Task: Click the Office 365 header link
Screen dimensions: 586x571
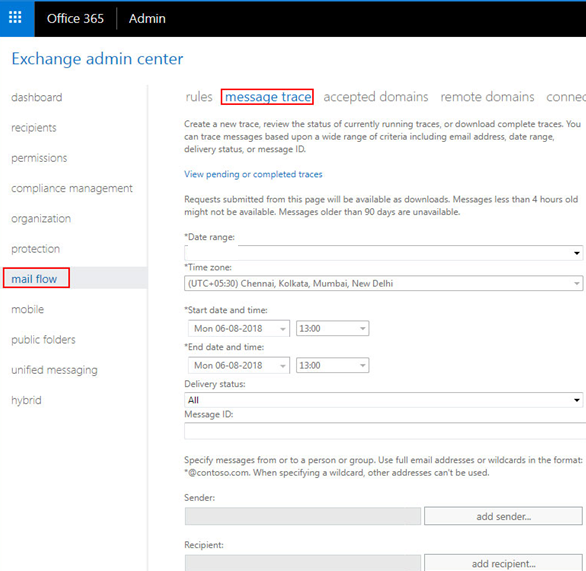Action: [75, 19]
